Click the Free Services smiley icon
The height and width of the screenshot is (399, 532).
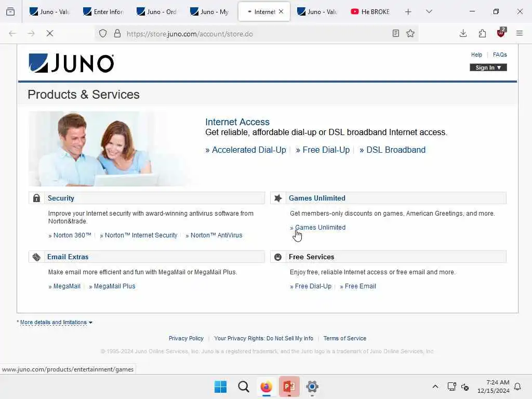[278, 257]
